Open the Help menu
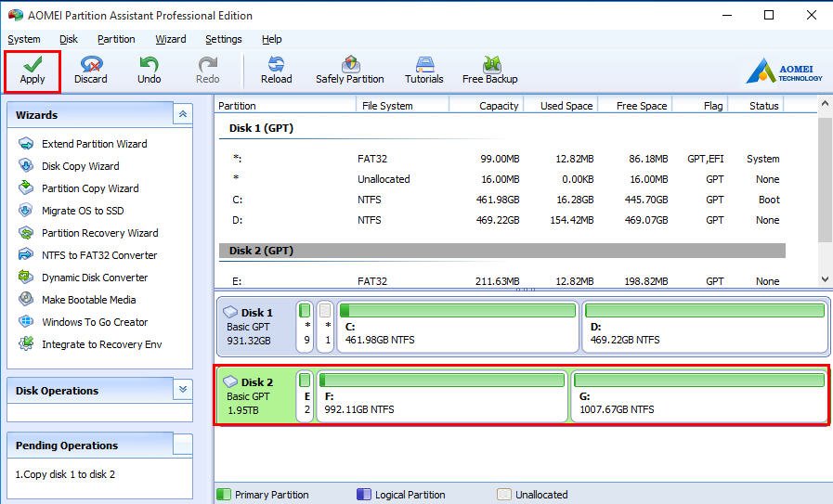The image size is (833, 504). (x=271, y=39)
